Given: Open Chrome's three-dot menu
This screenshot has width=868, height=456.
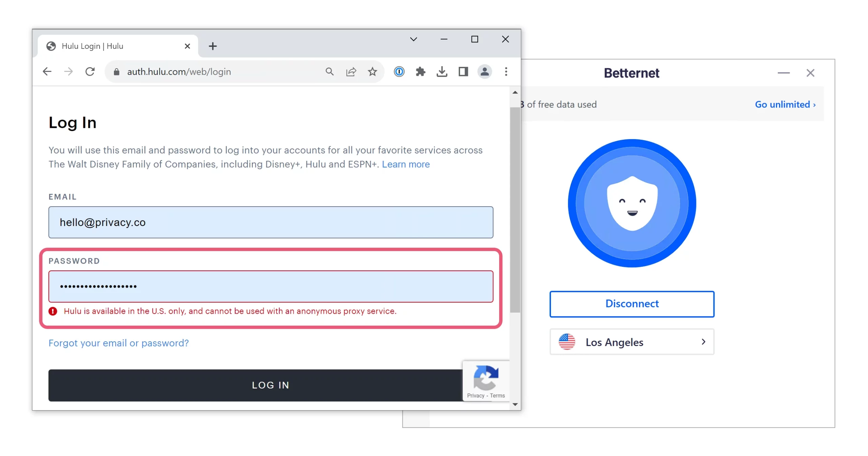Looking at the screenshot, I should point(506,72).
